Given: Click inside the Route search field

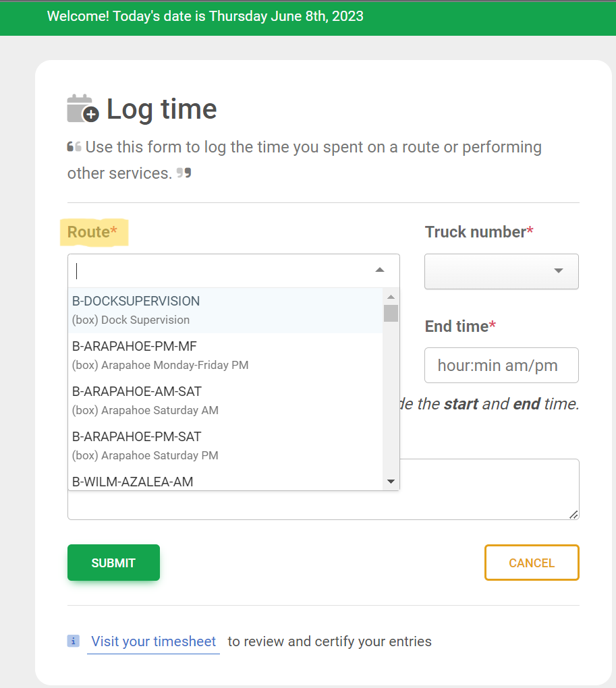Looking at the screenshot, I should point(216,270).
